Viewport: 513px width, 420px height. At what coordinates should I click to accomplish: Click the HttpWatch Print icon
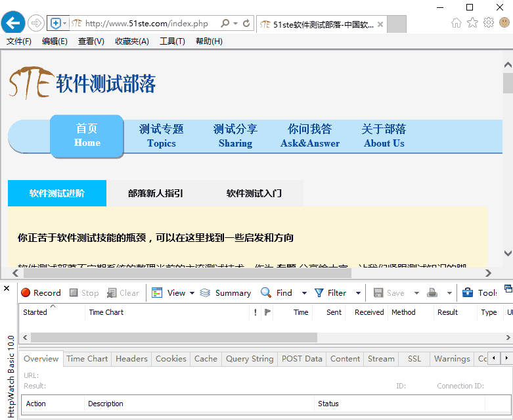[x=432, y=292]
